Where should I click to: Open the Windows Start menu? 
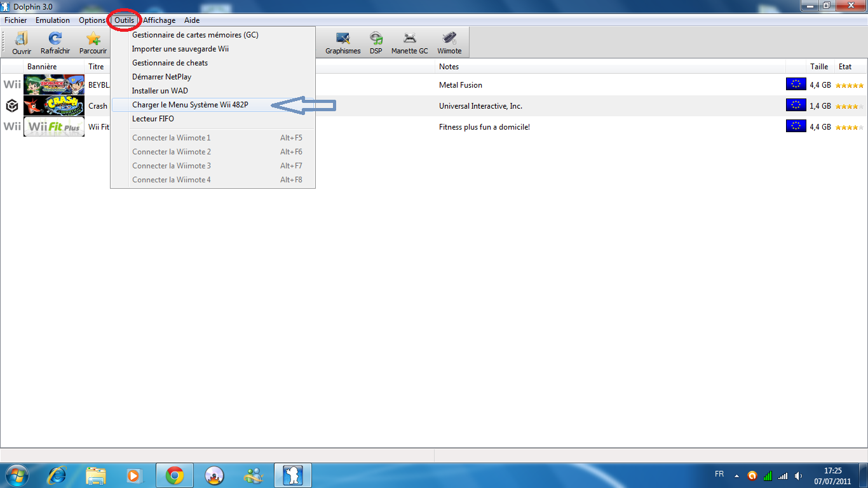[x=17, y=475]
